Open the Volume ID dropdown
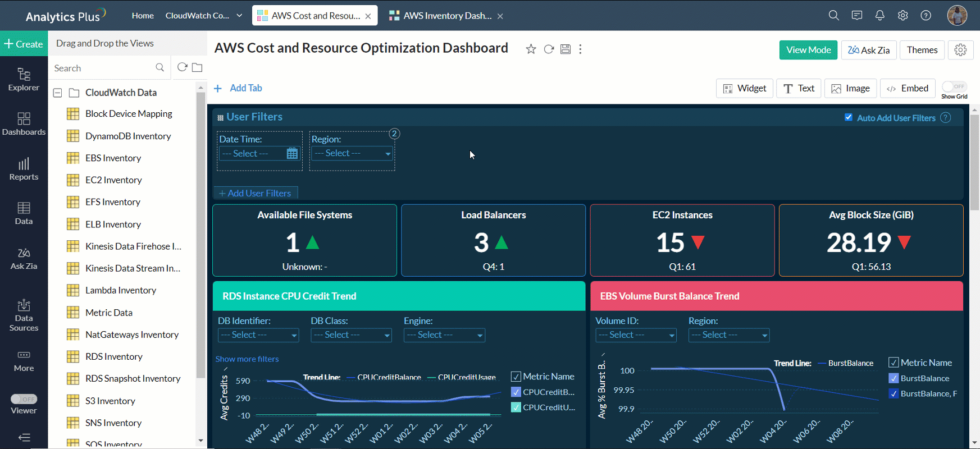980x449 pixels. [x=636, y=335]
